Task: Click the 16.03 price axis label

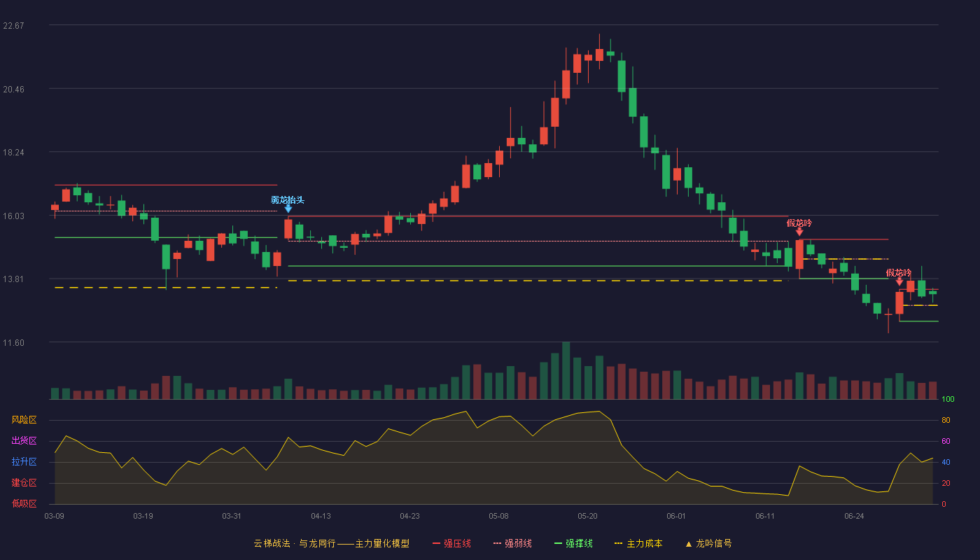Action: 14,216
